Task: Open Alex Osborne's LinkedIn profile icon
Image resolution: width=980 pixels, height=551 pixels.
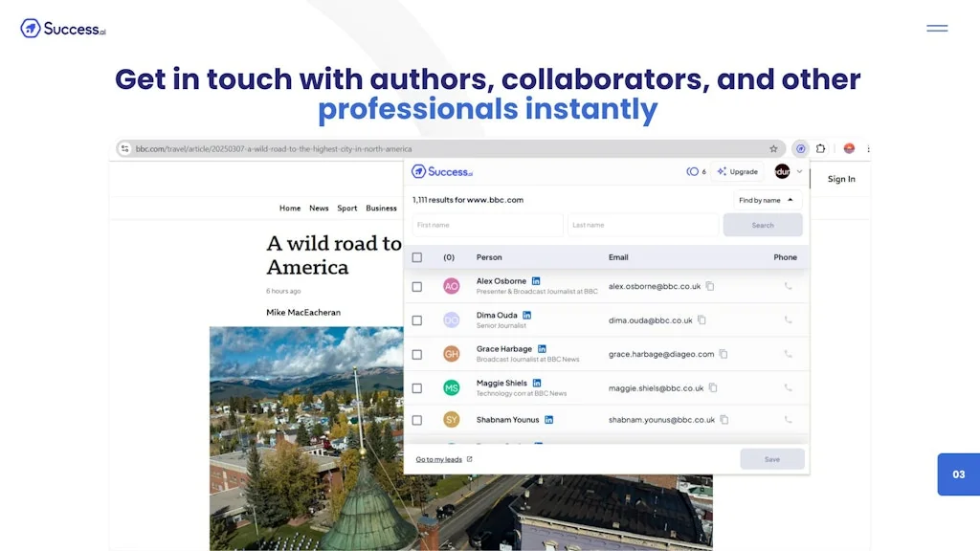Action: tap(535, 280)
